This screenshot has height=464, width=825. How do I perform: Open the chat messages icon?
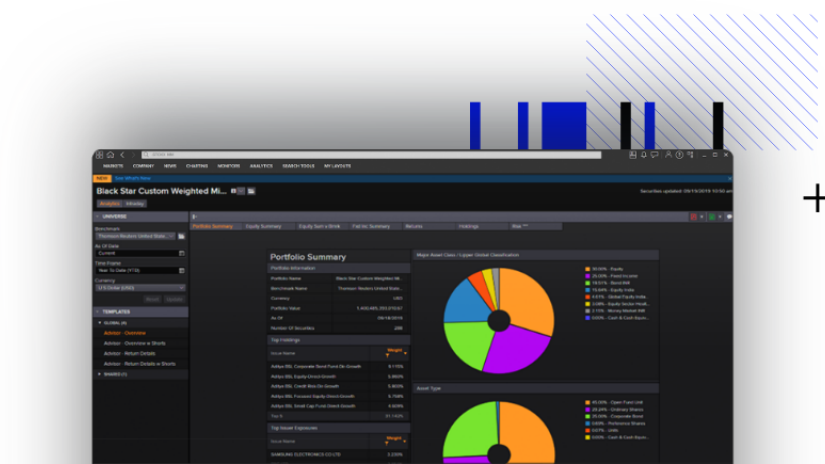(x=655, y=155)
